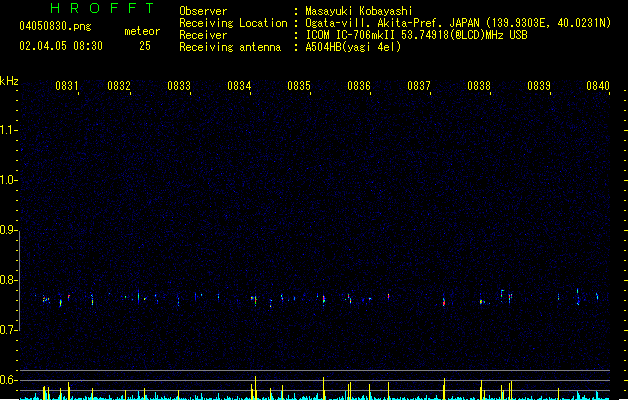Screen dimensions: 629x400
Task: Click observer name Masayuki Kobayashi
Action: click(359, 11)
